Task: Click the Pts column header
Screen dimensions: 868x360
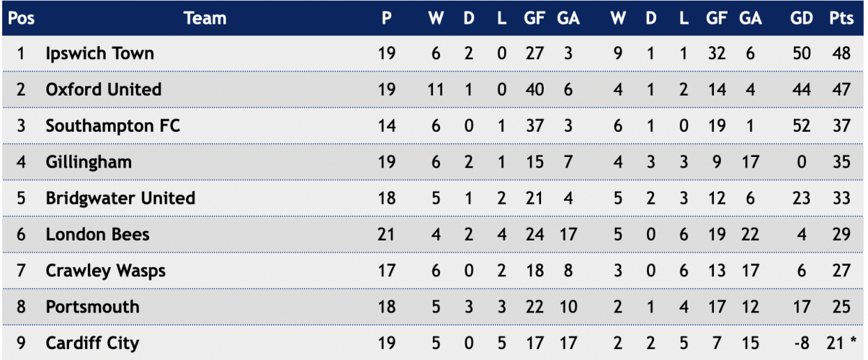Action: click(x=841, y=19)
